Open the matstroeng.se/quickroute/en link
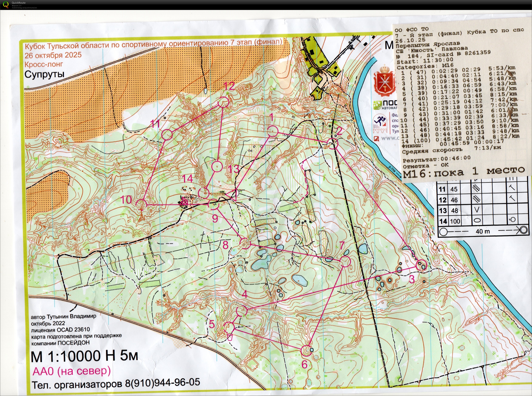Image resolution: width=532 pixels, height=396 pixels. click(24, 8)
